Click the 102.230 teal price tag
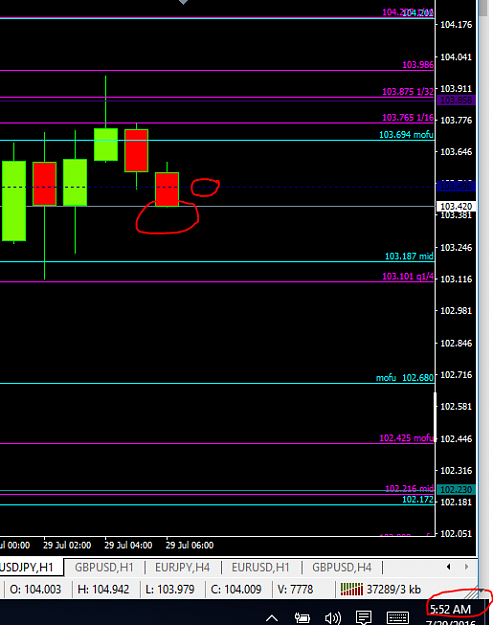Image resolution: width=493 pixels, height=625 pixels. (x=456, y=489)
